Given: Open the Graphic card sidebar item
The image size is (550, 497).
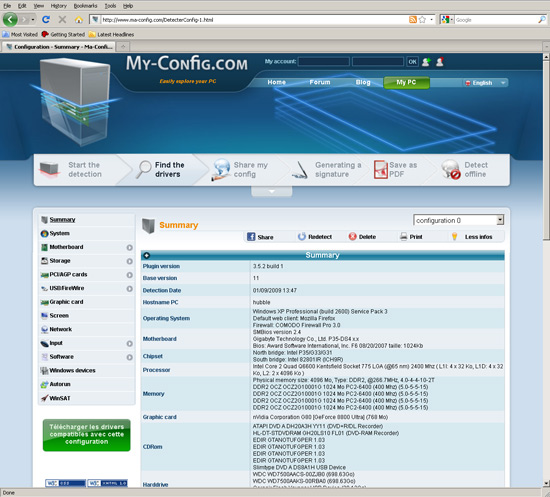Looking at the screenshot, I should coord(66,302).
